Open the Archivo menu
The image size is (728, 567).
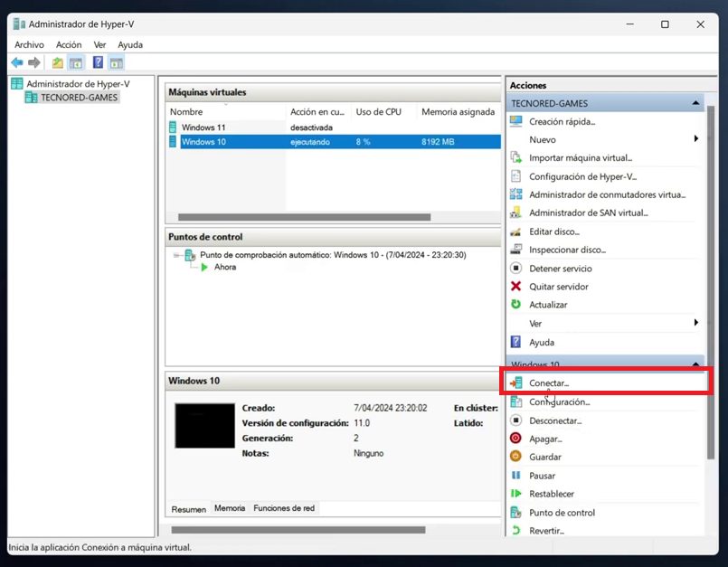[29, 44]
